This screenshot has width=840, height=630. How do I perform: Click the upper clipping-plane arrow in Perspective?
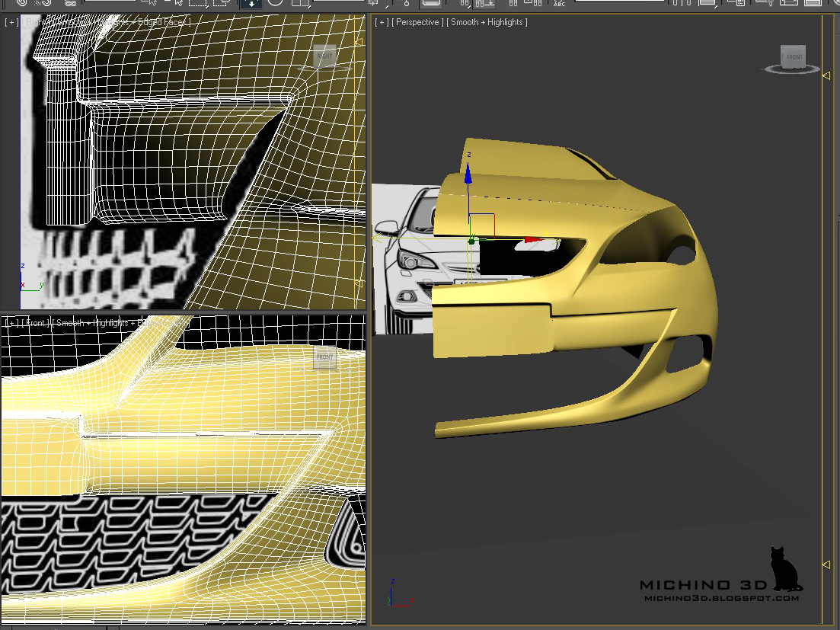click(x=826, y=75)
